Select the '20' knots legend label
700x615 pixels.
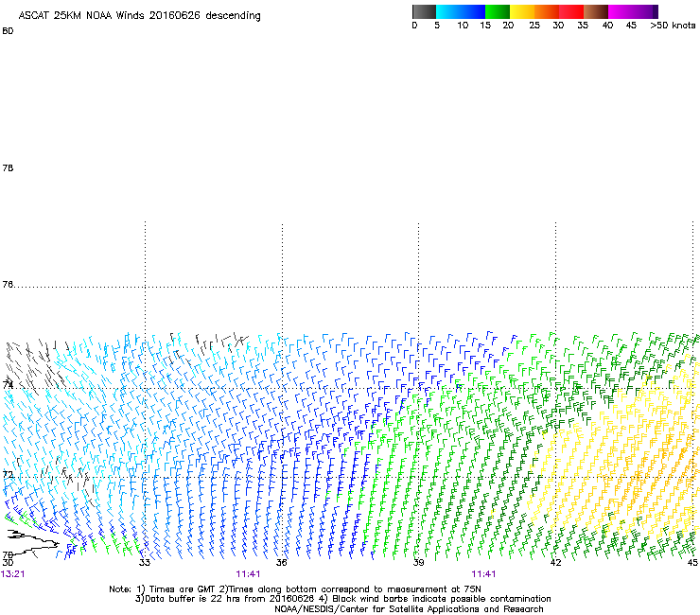tap(508, 26)
